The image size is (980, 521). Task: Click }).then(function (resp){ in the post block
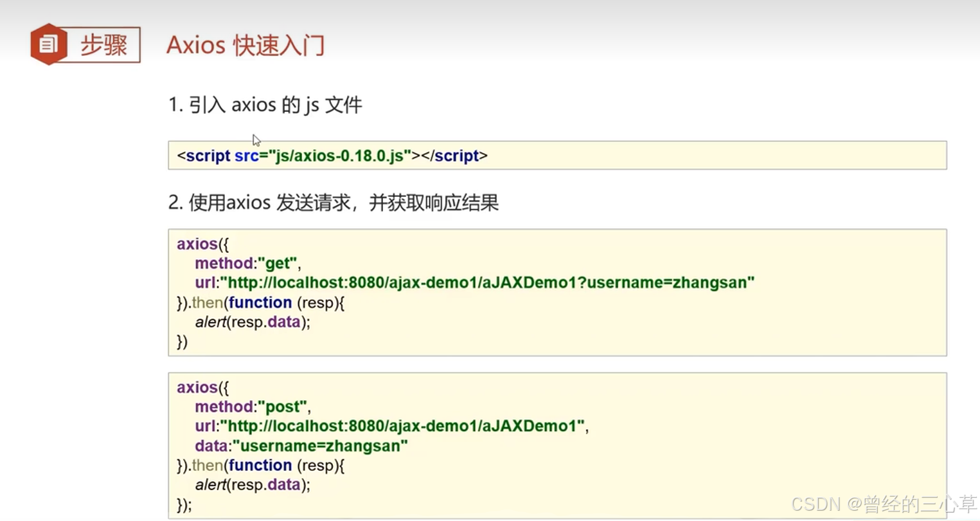pyautogui.click(x=261, y=465)
